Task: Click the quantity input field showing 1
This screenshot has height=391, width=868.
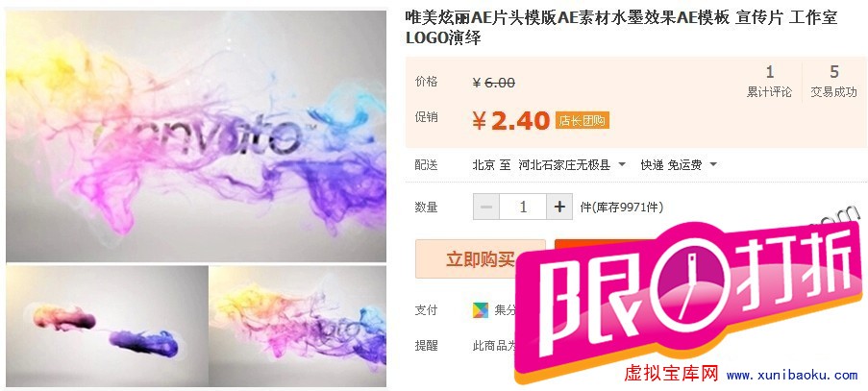Action: coord(523,207)
